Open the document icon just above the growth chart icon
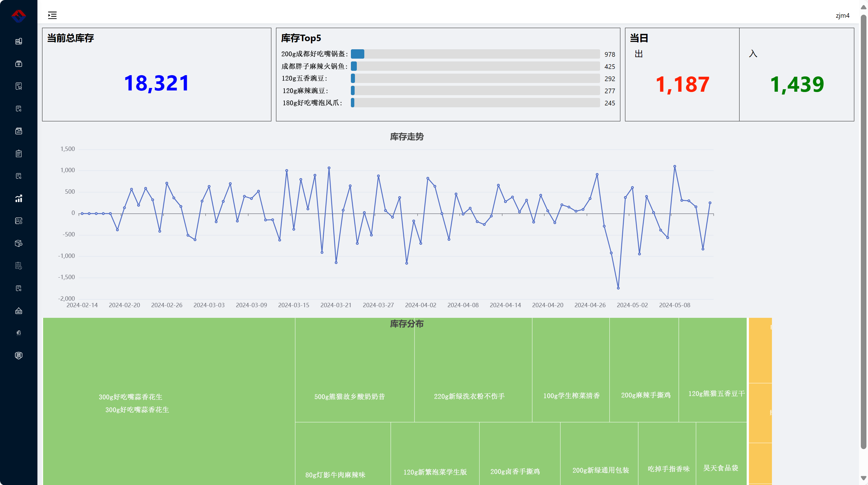868x485 pixels. (x=18, y=176)
